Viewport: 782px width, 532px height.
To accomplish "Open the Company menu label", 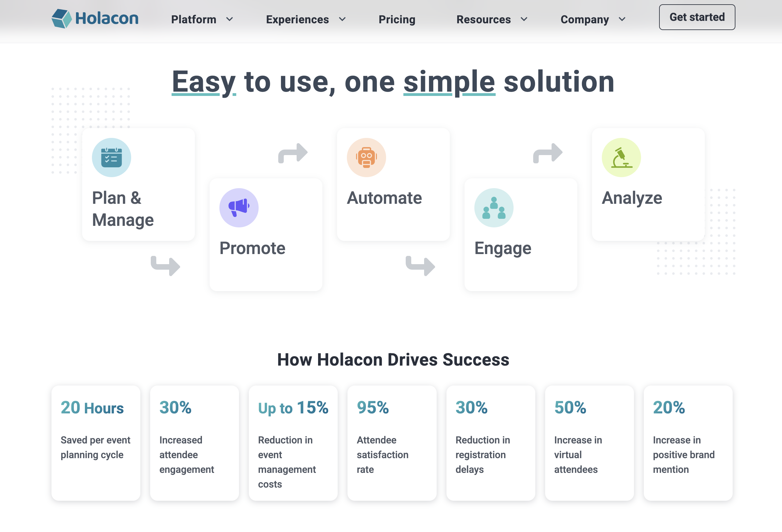I will click(x=585, y=20).
